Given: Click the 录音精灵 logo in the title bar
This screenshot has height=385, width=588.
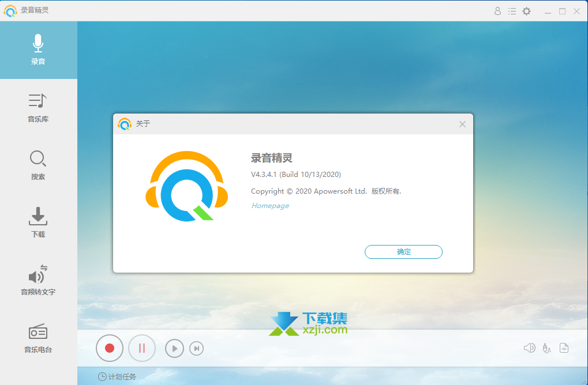Looking at the screenshot, I should [10, 11].
